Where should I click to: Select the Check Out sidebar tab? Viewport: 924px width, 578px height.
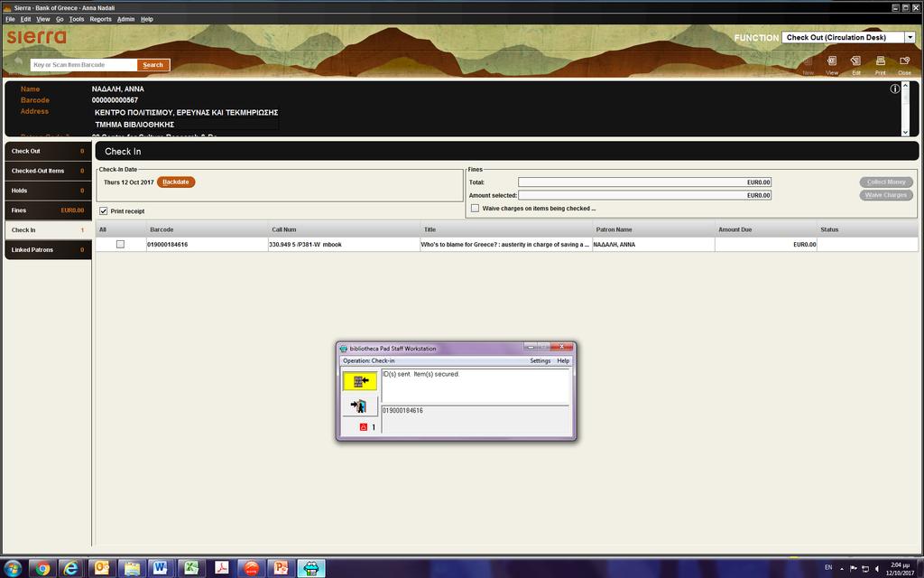click(x=48, y=151)
